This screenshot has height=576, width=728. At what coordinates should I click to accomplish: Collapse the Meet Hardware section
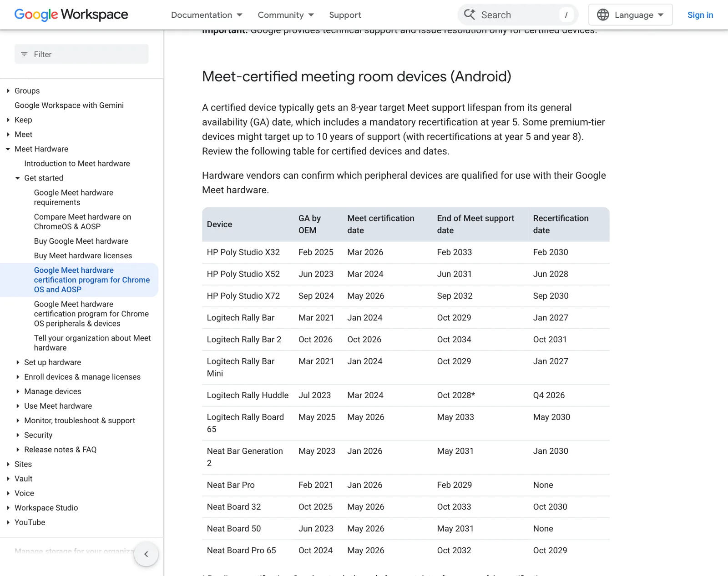coord(8,149)
